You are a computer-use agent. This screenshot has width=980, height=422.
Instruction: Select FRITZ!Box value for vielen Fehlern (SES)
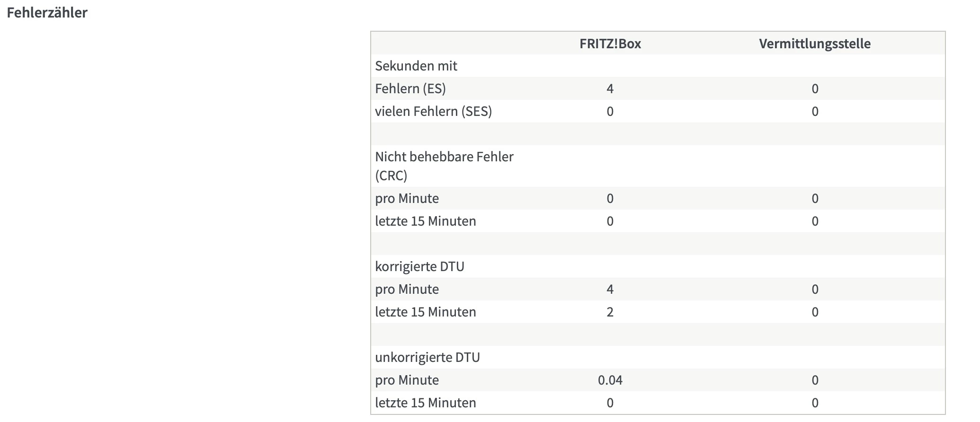click(x=610, y=111)
